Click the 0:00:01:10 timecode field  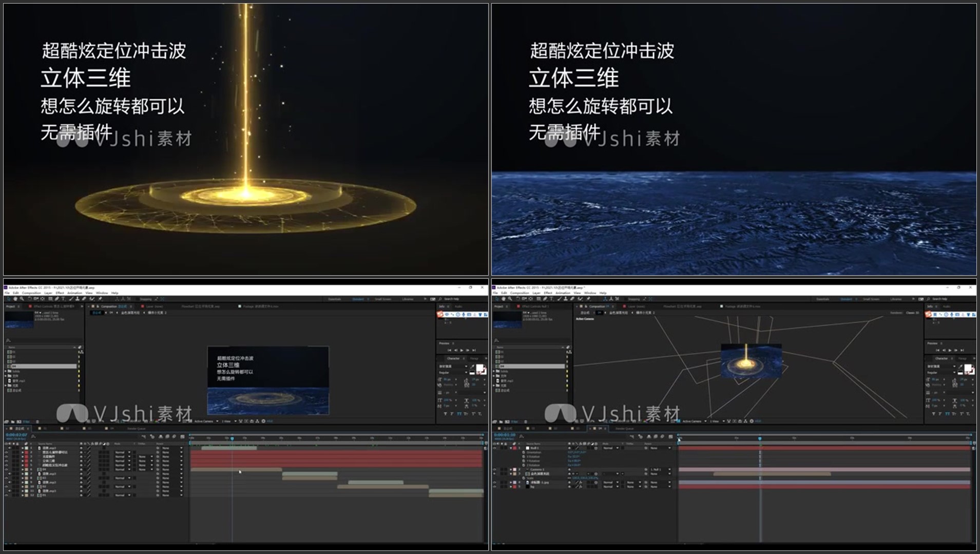505,435
